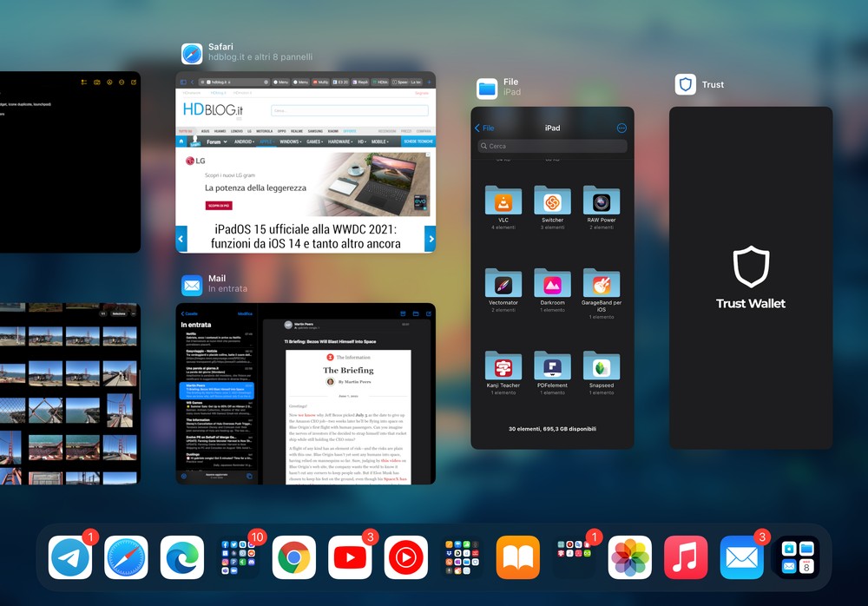Viewport: 868px width, 606px height.
Task: Open the PDFelement folder in Files
Action: [x=552, y=372]
